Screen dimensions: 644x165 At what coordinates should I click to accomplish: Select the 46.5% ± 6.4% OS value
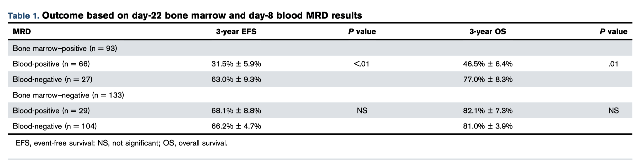click(x=488, y=64)
